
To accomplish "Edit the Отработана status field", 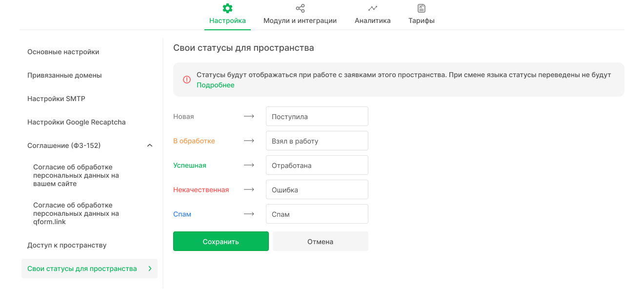I will (317, 165).
